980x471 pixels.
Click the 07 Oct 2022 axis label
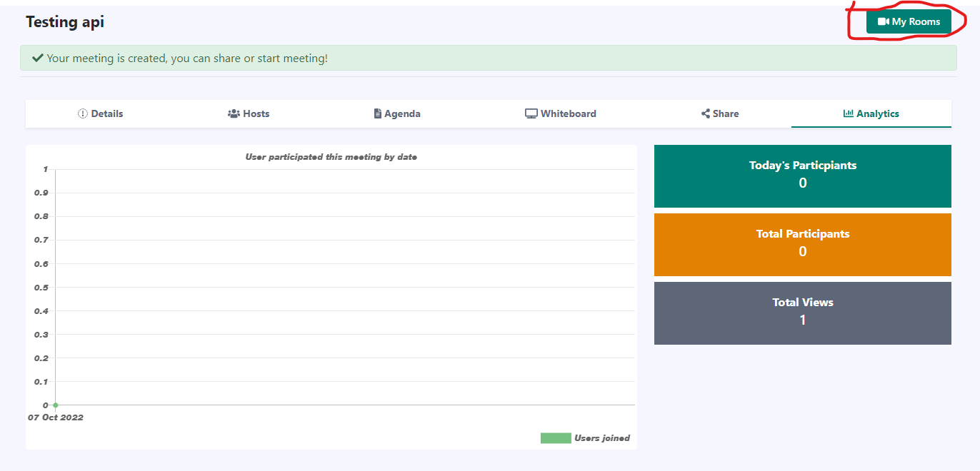[56, 417]
